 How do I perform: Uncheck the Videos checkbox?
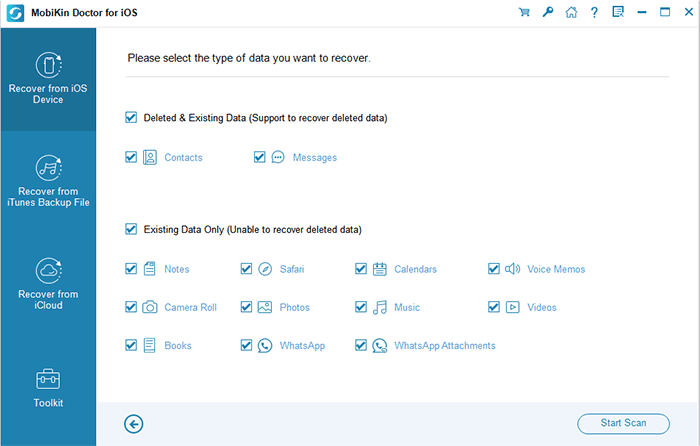click(494, 307)
